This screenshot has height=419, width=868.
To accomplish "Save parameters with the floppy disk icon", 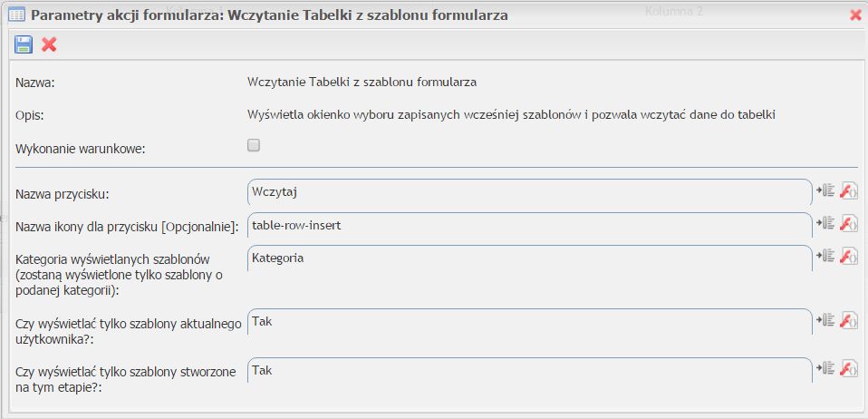I will coord(24,44).
